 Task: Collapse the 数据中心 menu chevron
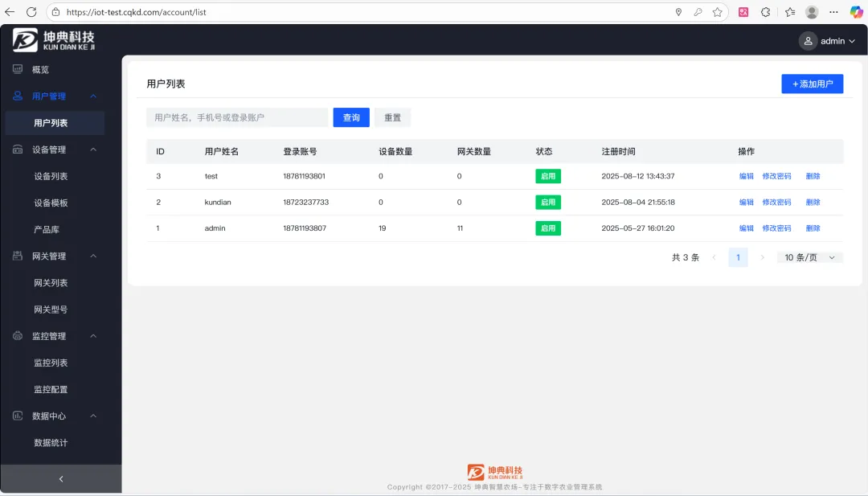tap(93, 416)
